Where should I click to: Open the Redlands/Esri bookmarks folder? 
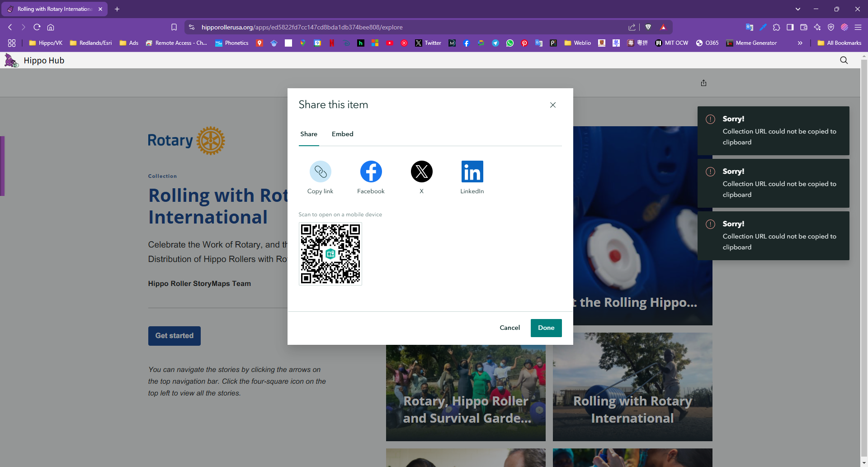pos(91,43)
